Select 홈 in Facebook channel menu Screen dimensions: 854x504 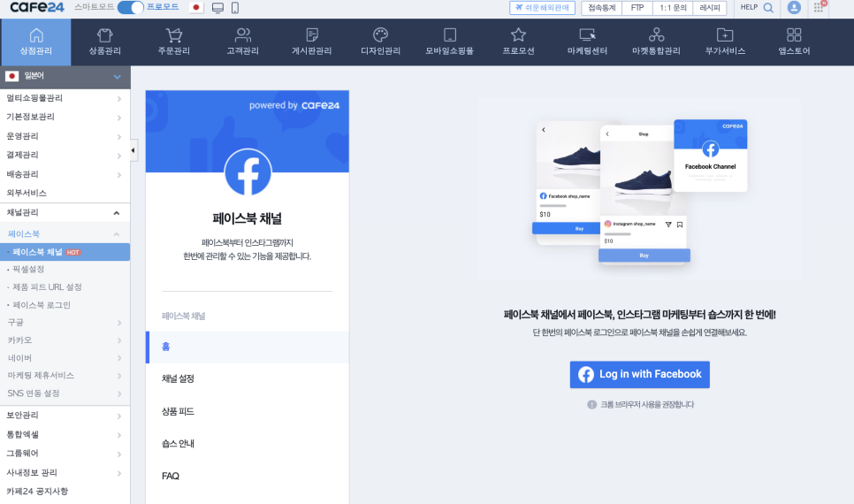248,347
